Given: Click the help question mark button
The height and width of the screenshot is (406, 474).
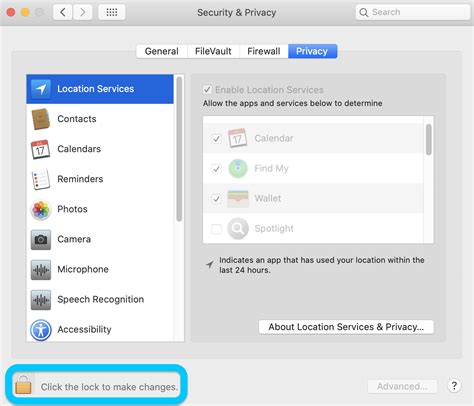Looking at the screenshot, I should 454,386.
